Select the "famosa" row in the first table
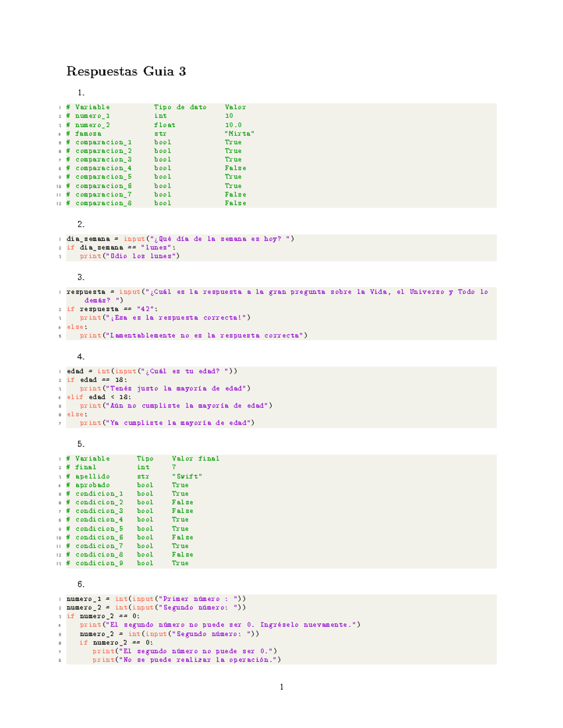Screen dimensions: 563x728 (x=88, y=134)
